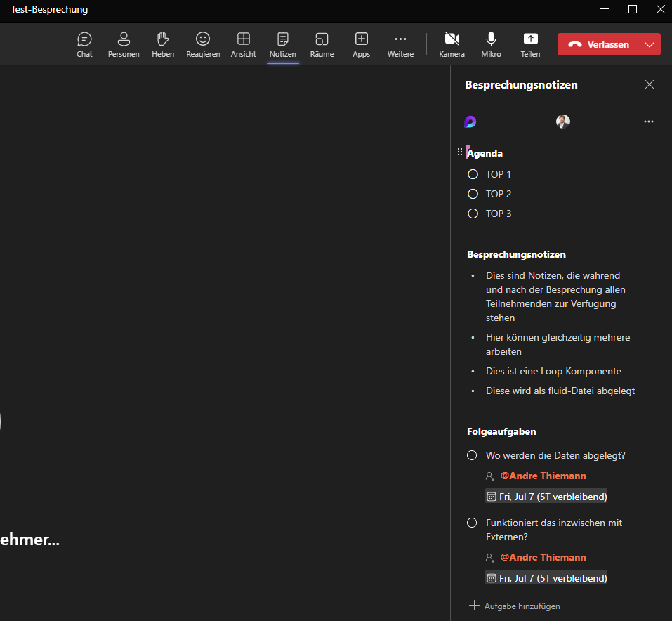Image resolution: width=672 pixels, height=621 pixels.
Task: Raise hand with the Heben icon
Action: point(163,44)
